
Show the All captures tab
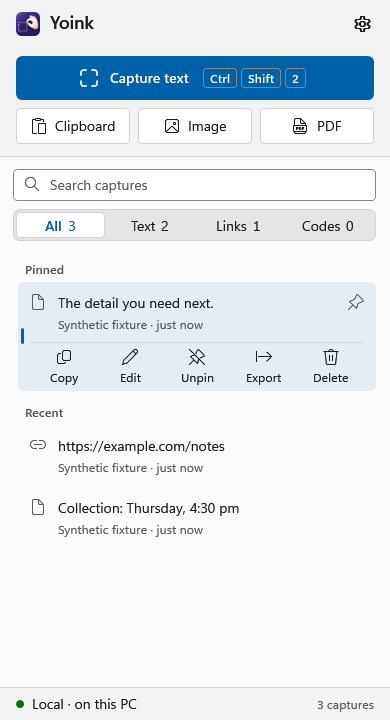(60, 226)
